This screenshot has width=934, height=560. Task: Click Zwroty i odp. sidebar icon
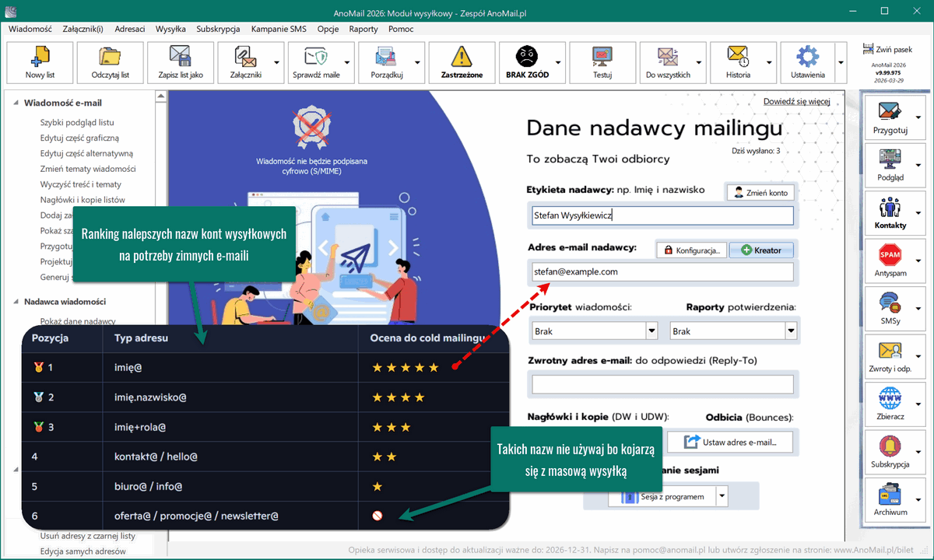pyautogui.click(x=890, y=352)
